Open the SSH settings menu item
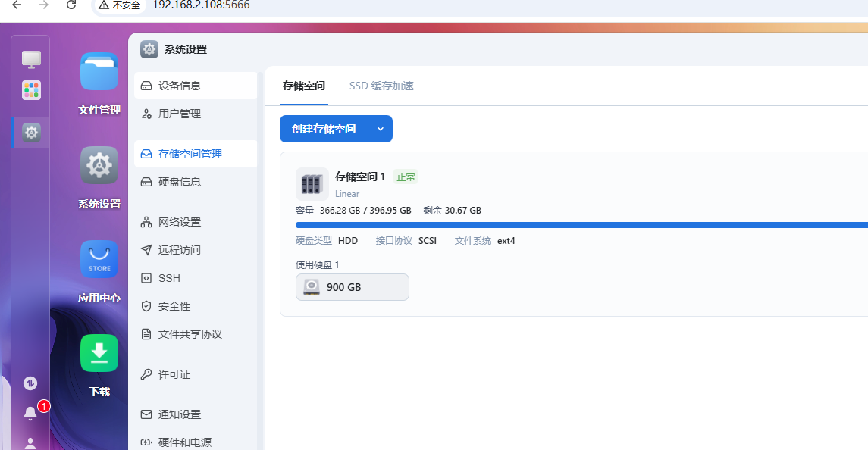This screenshot has width=868, height=450. click(169, 278)
